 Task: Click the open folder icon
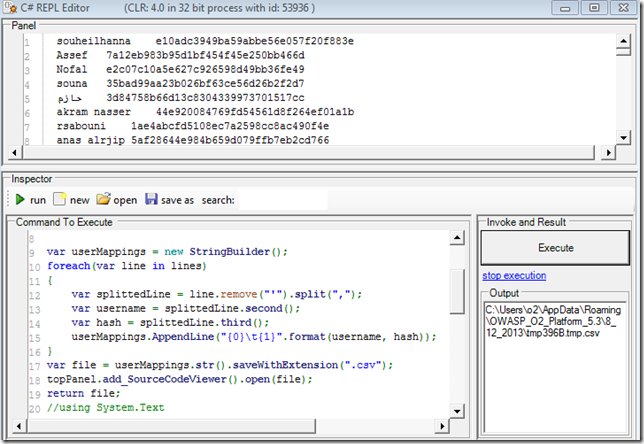coord(104,200)
